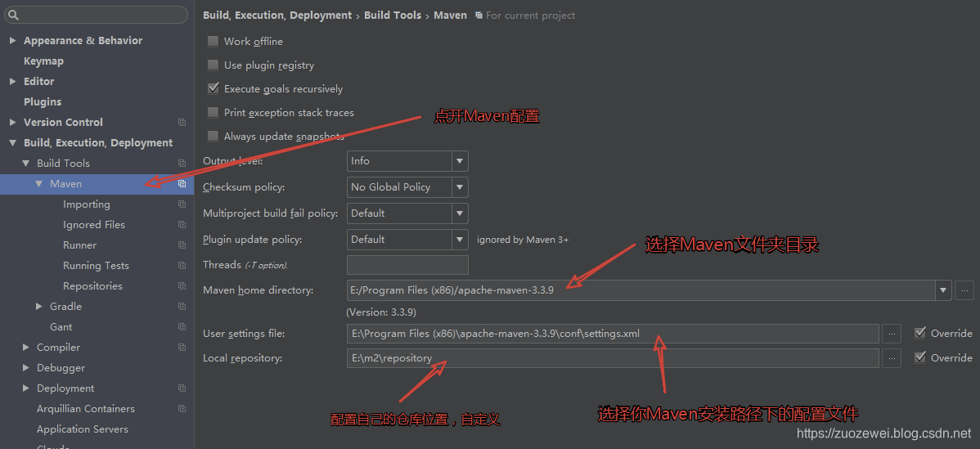Browse for Local repository folder

[x=892, y=358]
